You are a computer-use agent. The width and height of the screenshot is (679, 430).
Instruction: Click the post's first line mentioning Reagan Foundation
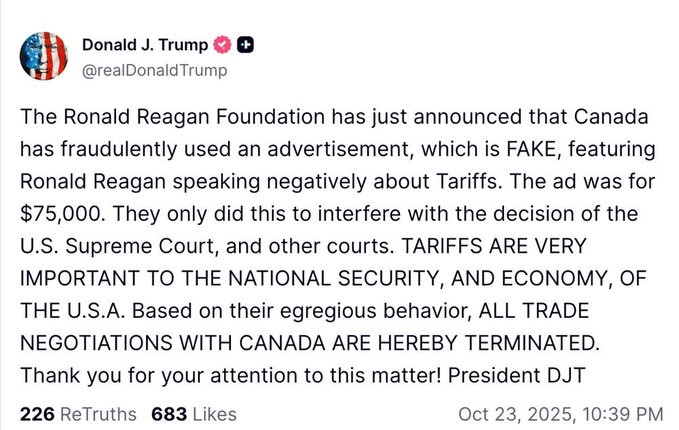335,116
